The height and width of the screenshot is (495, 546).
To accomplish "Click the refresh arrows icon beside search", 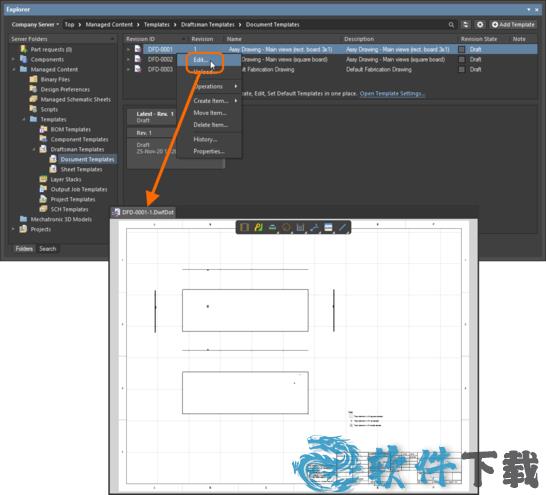I will (466, 25).
